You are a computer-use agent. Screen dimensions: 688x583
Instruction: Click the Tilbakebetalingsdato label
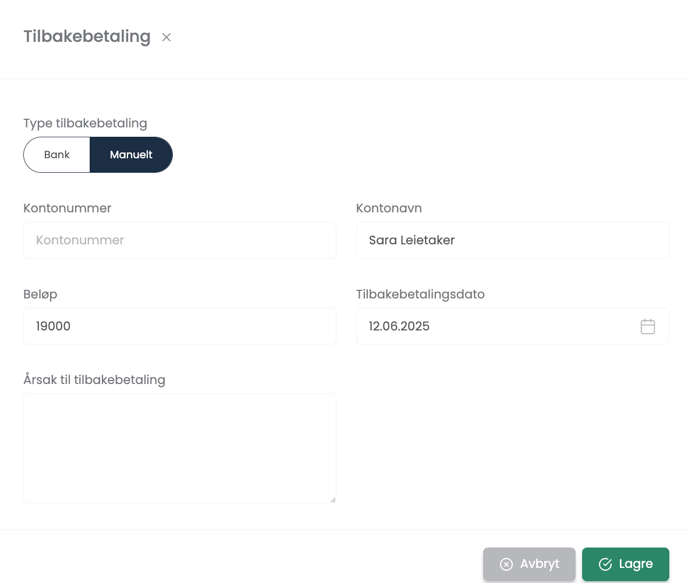point(420,294)
